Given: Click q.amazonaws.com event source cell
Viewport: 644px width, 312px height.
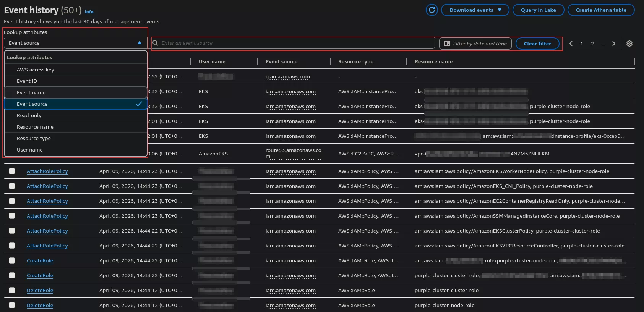Looking at the screenshot, I should point(288,76).
